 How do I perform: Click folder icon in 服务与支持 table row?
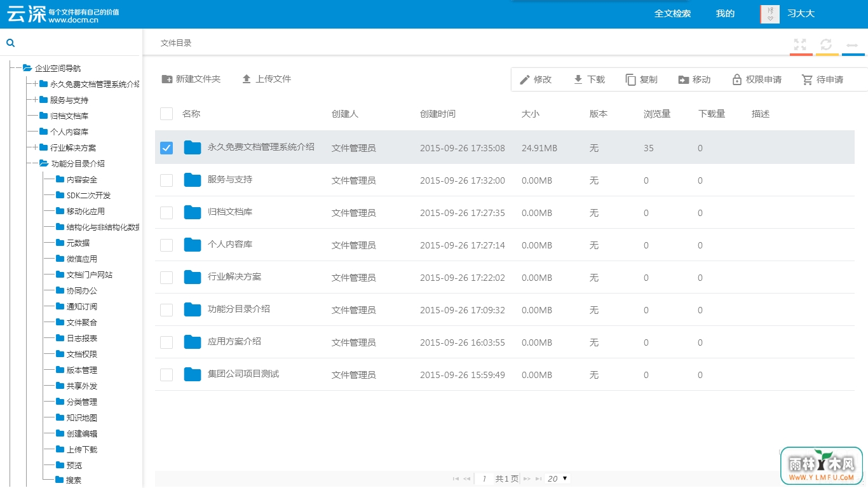193,180
